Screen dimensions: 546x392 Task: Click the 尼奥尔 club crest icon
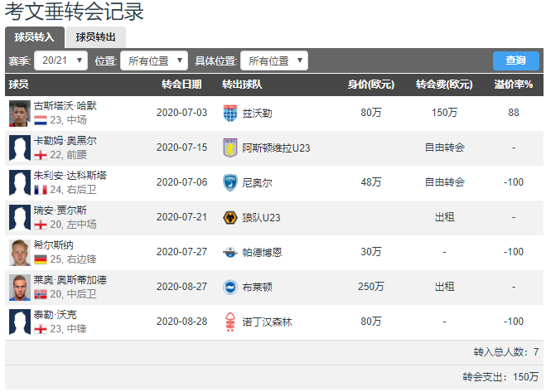coord(230,182)
